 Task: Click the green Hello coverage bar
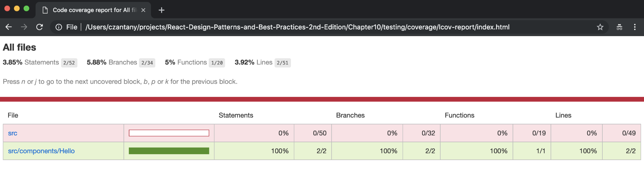click(169, 151)
